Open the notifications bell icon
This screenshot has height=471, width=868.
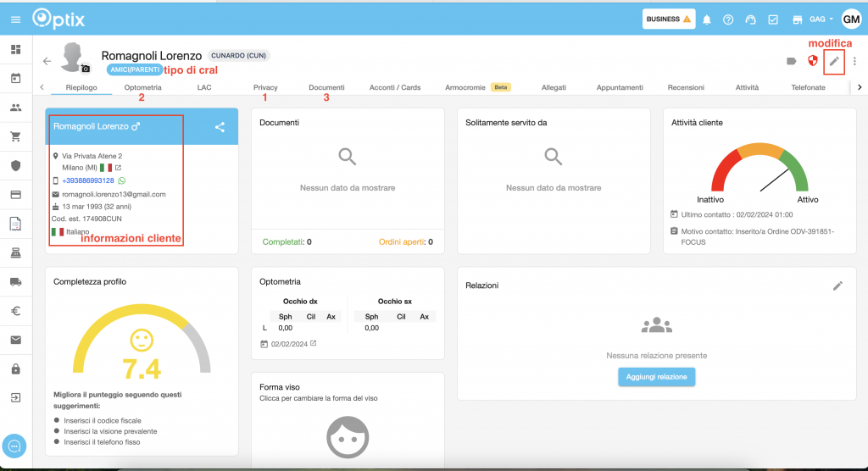click(707, 19)
